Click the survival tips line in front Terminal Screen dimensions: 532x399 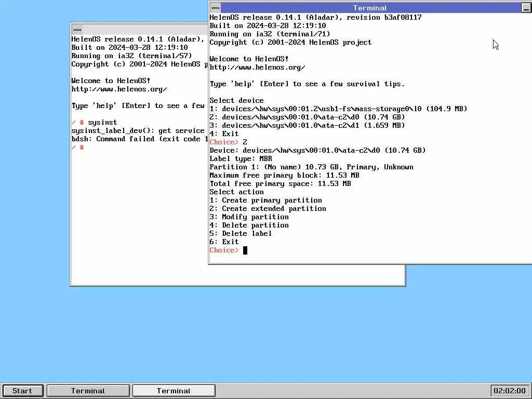(x=307, y=84)
